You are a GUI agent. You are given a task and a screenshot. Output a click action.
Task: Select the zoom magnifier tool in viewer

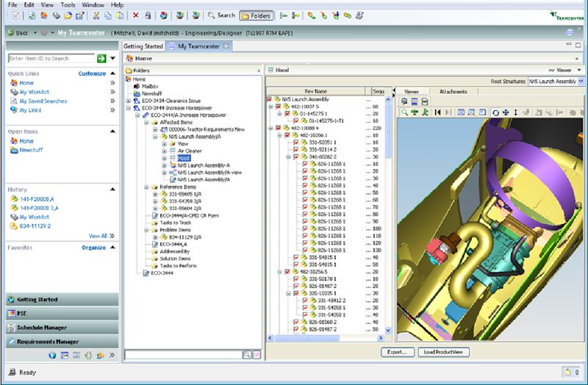pyautogui.click(x=404, y=112)
